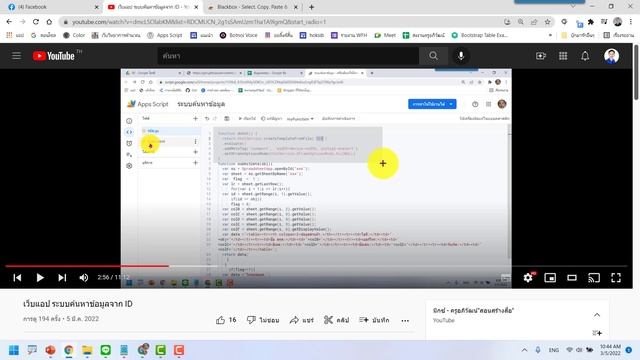Open the Chrome three-dot menu
640x360 pixels.
click(x=631, y=22)
